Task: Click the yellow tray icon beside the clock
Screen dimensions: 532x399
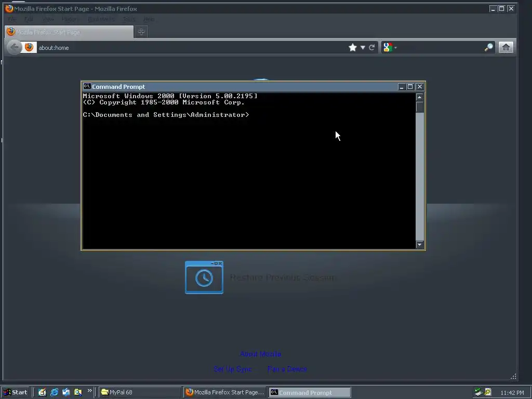Action: (487, 392)
